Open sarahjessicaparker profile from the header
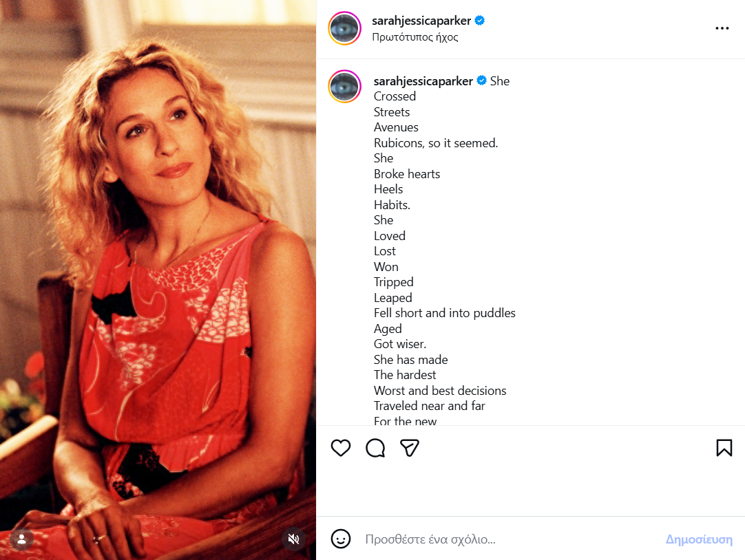This screenshot has width=745, height=560. tap(421, 21)
